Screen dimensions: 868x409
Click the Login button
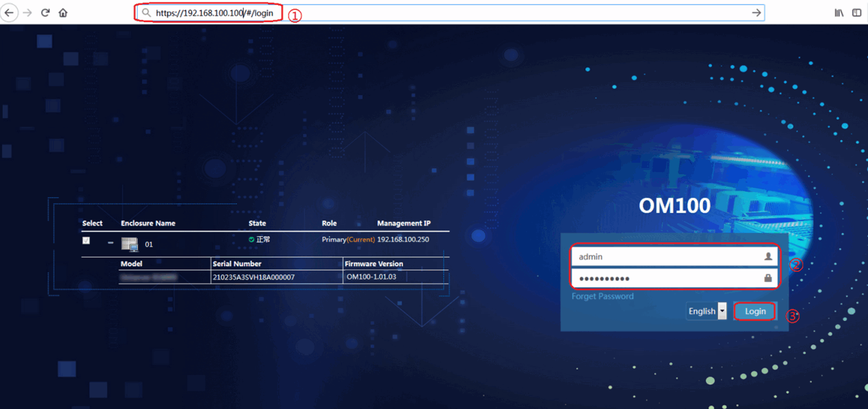point(755,311)
